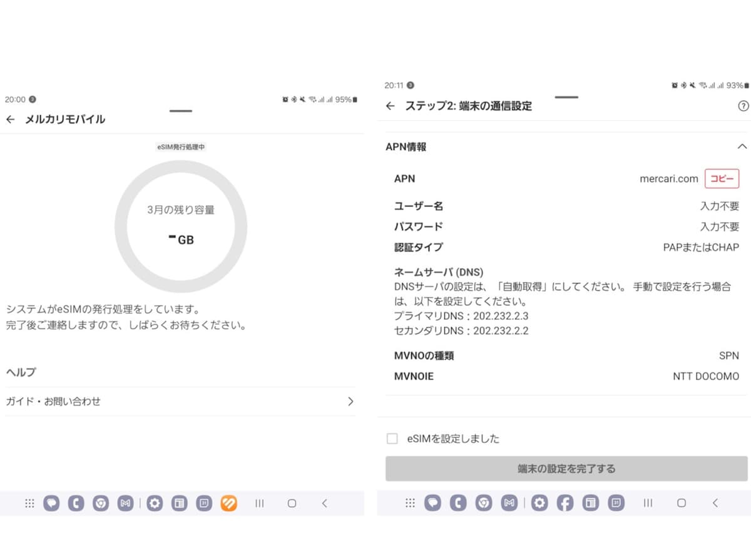This screenshot has width=751, height=560.
Task: Tap Back chevron in right screen navigation
Action: (715, 503)
